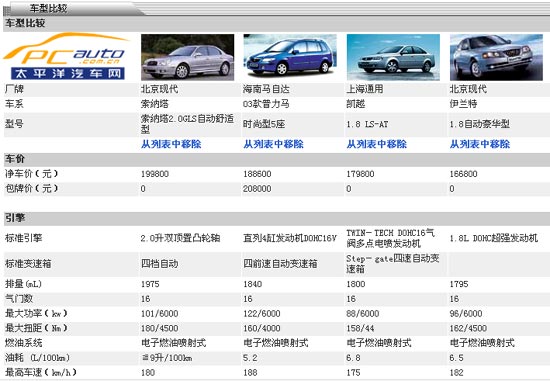Click the 净车价（元） row label

coord(32,174)
